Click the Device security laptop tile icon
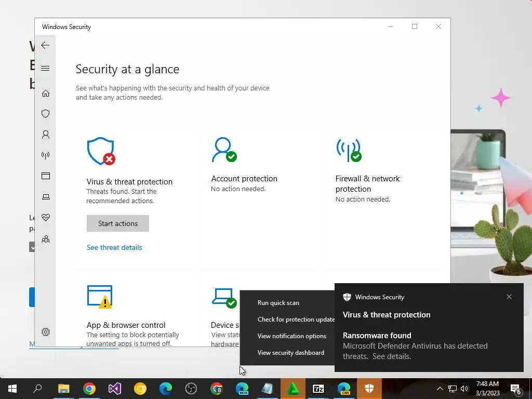 (x=224, y=298)
